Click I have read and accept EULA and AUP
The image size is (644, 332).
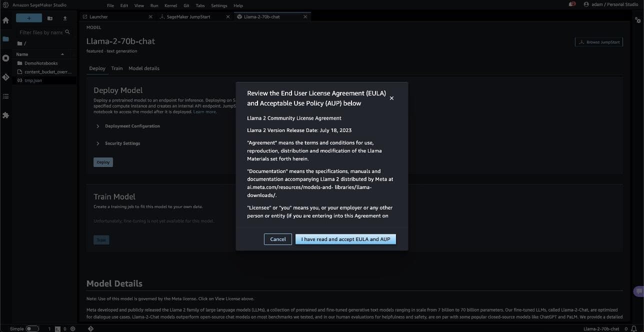[x=345, y=239]
